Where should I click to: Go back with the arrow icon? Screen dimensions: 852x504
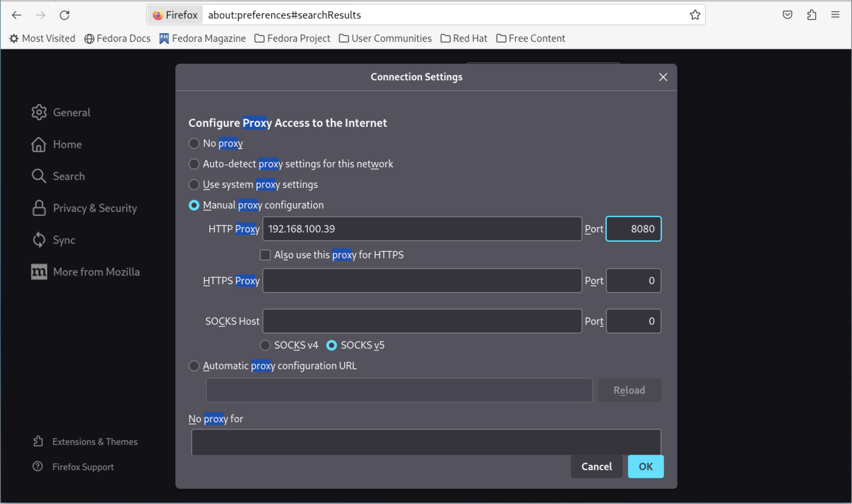tap(16, 15)
